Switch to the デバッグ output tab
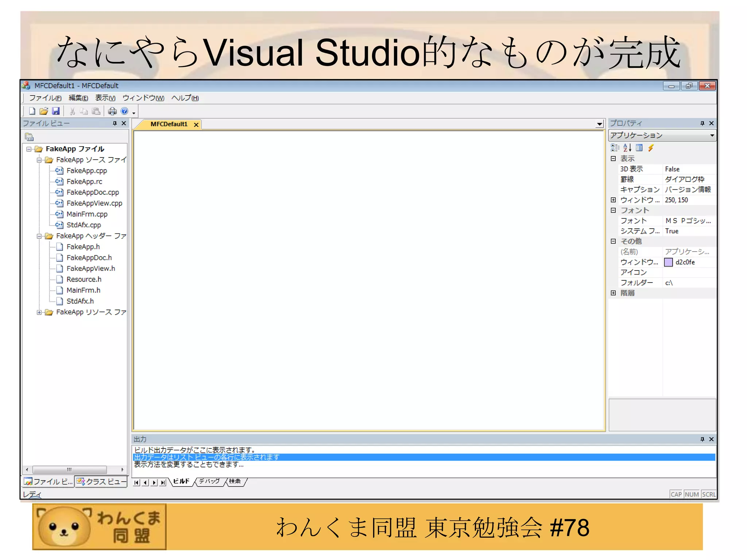The width and height of the screenshot is (747, 560). [x=209, y=481]
